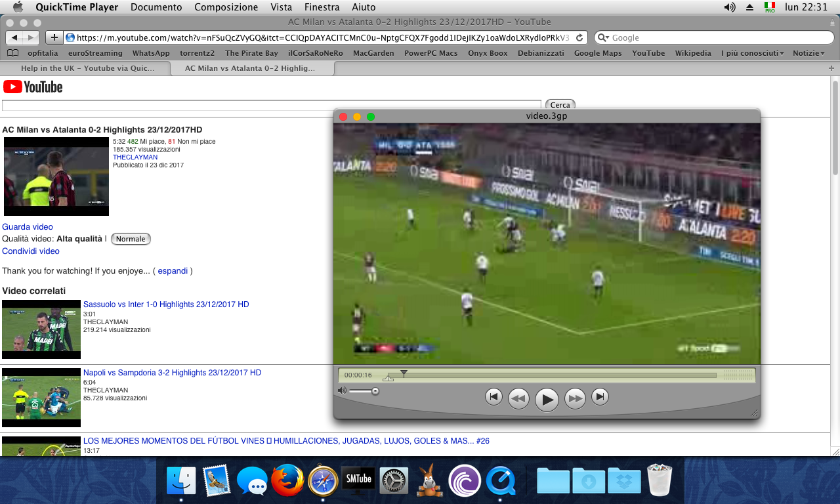
Task: Click the YouTube logo
Action: pyautogui.click(x=33, y=87)
